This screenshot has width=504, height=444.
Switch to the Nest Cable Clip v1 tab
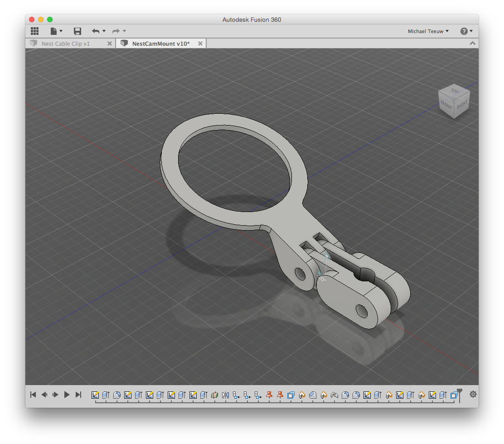pyautogui.click(x=66, y=43)
